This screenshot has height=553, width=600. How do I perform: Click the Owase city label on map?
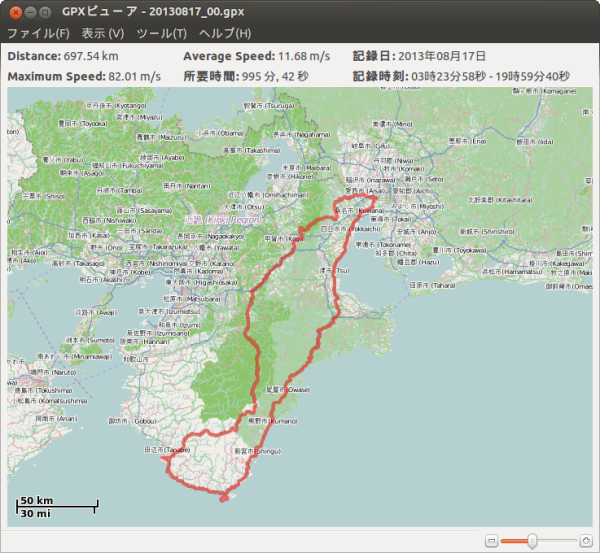click(298, 391)
